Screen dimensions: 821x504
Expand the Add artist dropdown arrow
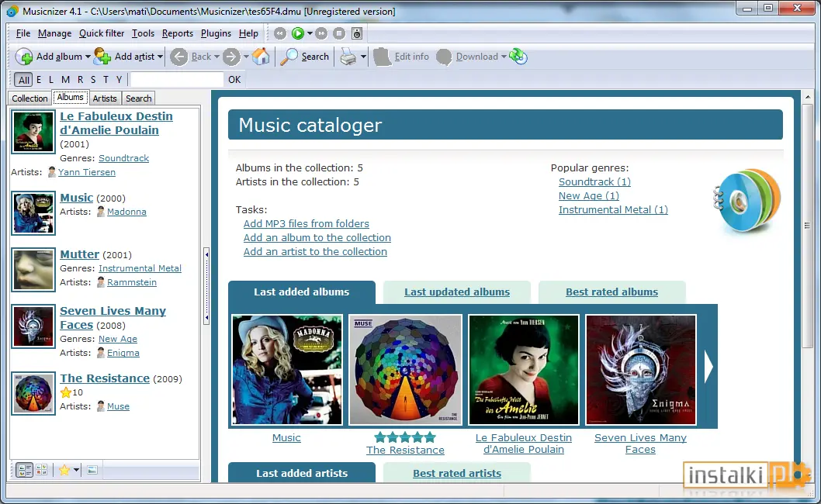tap(160, 57)
